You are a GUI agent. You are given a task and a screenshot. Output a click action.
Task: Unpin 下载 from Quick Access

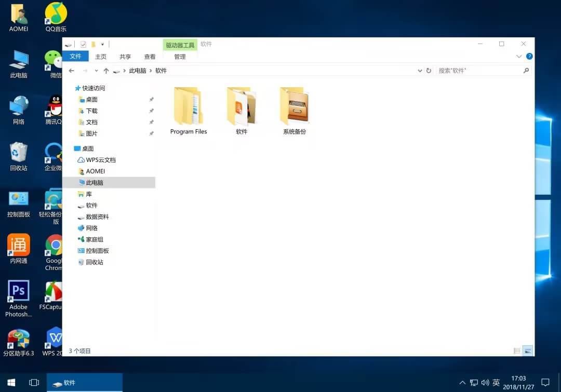(151, 111)
